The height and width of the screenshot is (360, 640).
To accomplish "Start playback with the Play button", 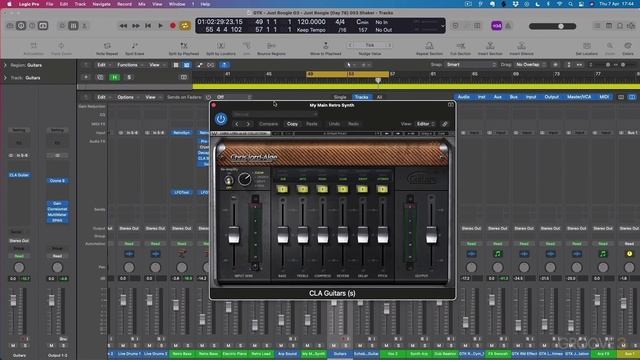I will tap(160, 26).
